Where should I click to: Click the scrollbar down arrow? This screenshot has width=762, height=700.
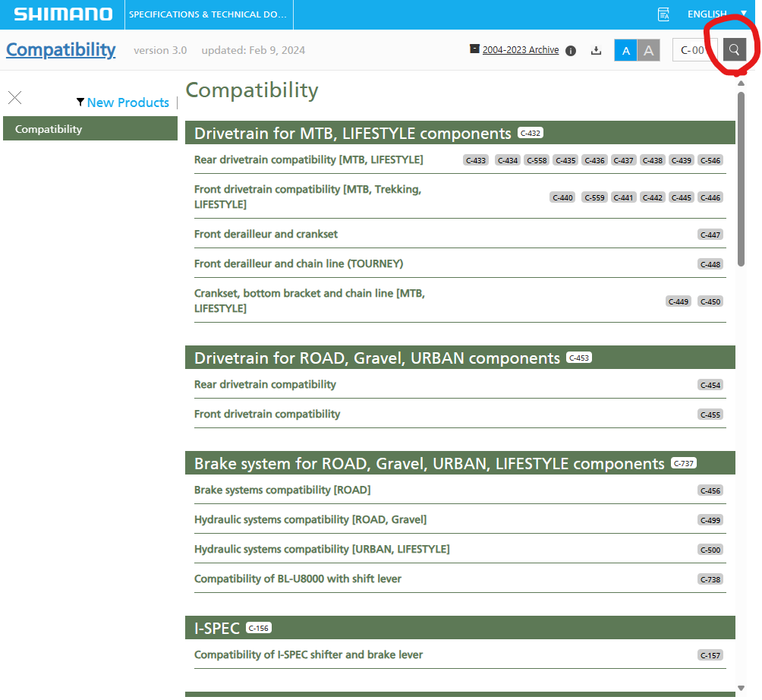[x=741, y=688]
